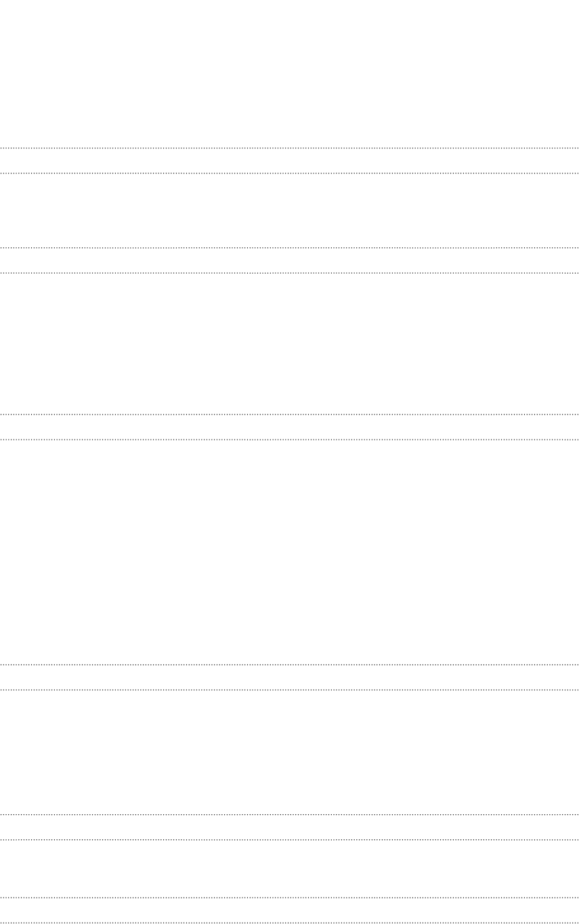Click the gap inside the last dotted pair

click(x=289, y=910)
